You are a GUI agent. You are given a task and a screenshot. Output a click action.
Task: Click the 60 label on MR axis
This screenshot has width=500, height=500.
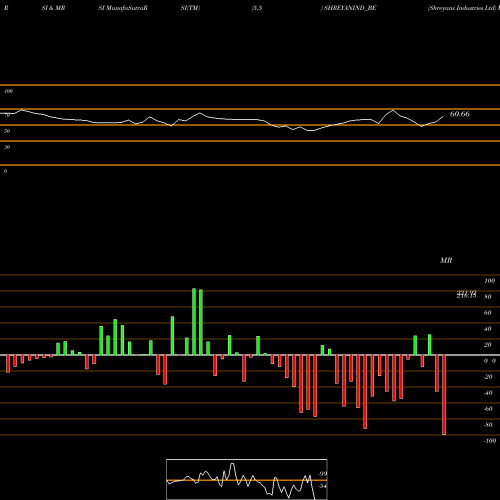click(488, 313)
